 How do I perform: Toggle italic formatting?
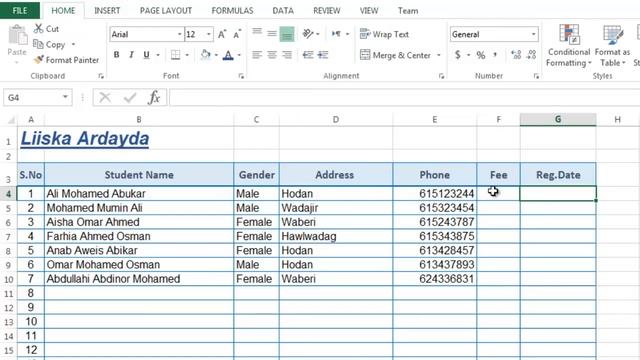[x=131, y=55]
